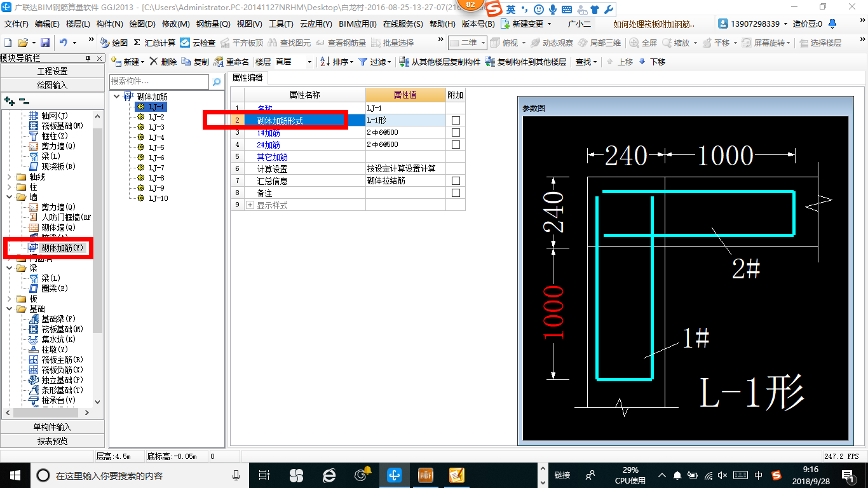Toggle 附加 checkbox for 砌体加筋形式

click(x=456, y=121)
